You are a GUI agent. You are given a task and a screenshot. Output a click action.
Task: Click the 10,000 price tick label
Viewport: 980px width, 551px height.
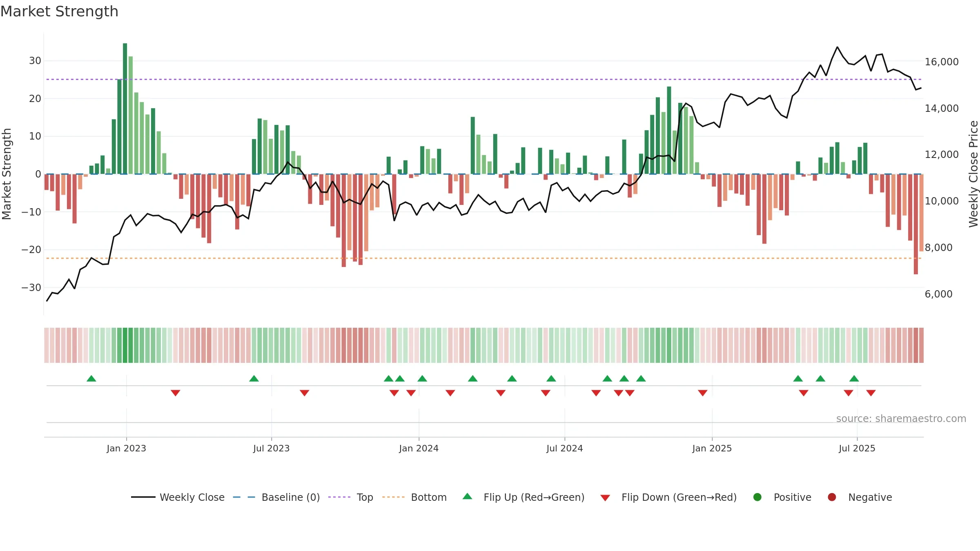(942, 201)
